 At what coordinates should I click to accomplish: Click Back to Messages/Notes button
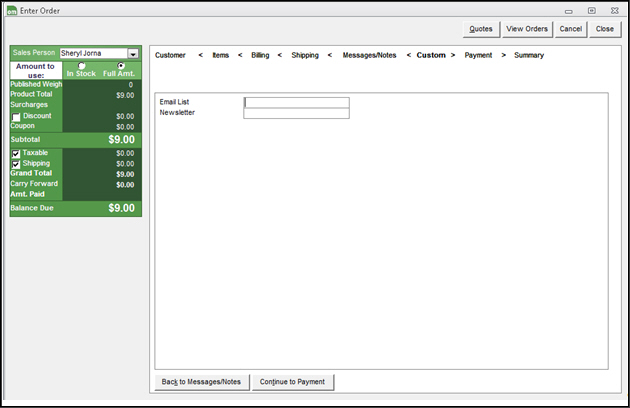[201, 382]
